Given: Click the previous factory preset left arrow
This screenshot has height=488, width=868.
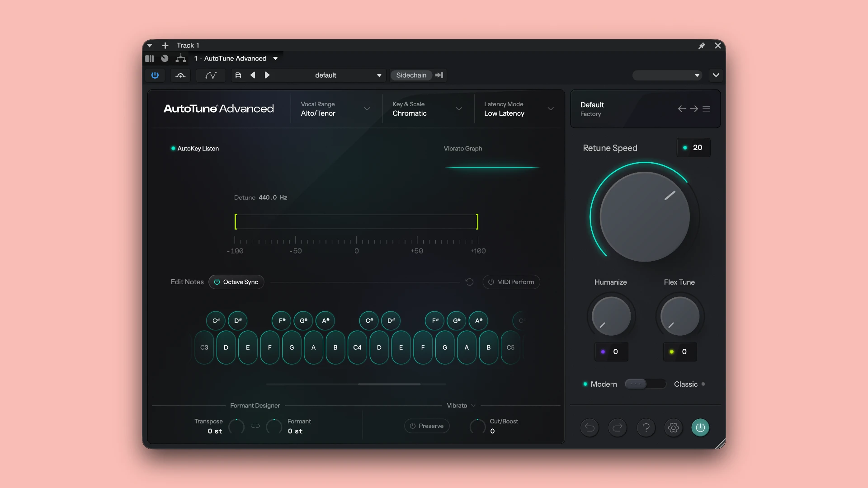Looking at the screenshot, I should point(682,109).
